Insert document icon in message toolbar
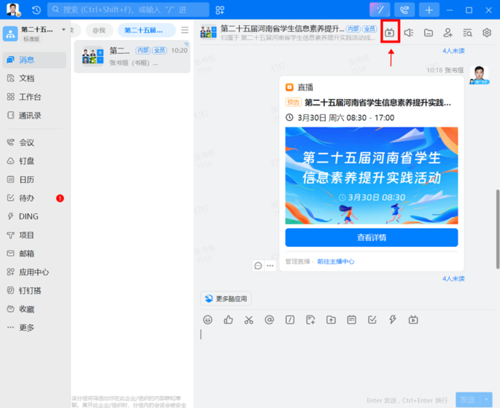 310,320
